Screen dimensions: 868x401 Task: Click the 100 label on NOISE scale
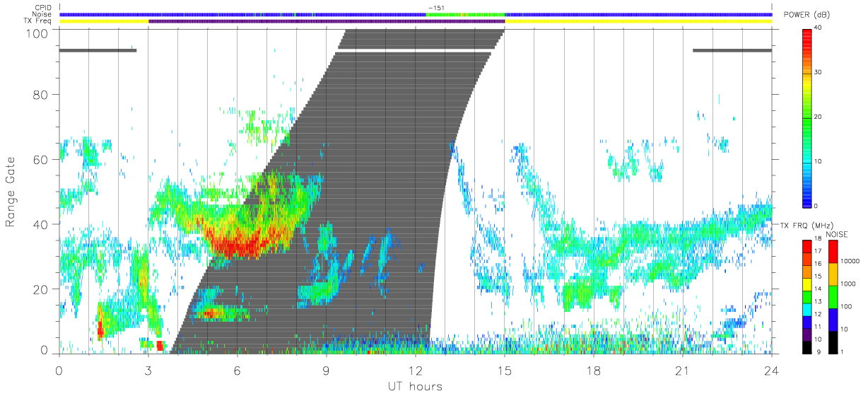[845, 307]
